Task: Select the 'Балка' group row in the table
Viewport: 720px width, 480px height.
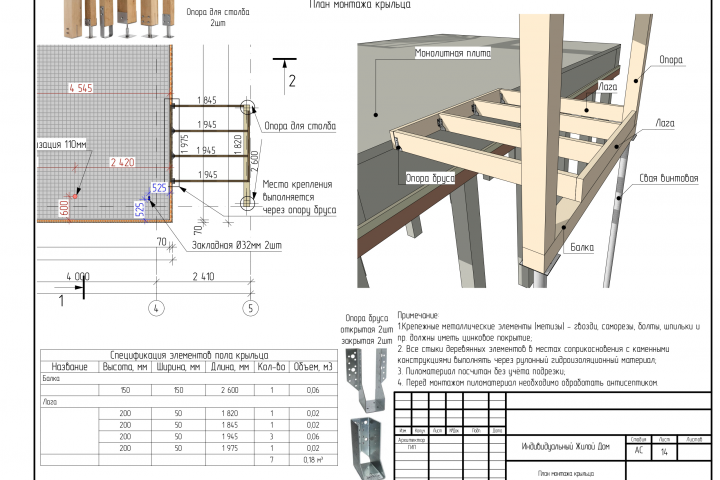Action: (x=189, y=378)
